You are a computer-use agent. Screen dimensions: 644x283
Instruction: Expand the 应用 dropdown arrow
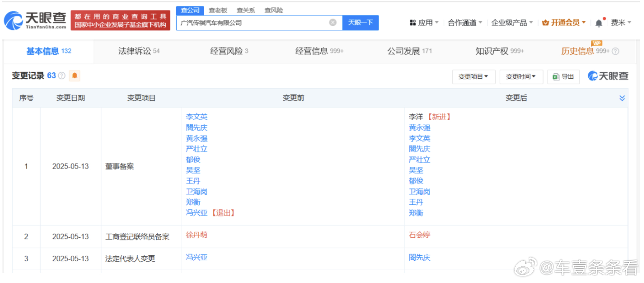[437, 22]
